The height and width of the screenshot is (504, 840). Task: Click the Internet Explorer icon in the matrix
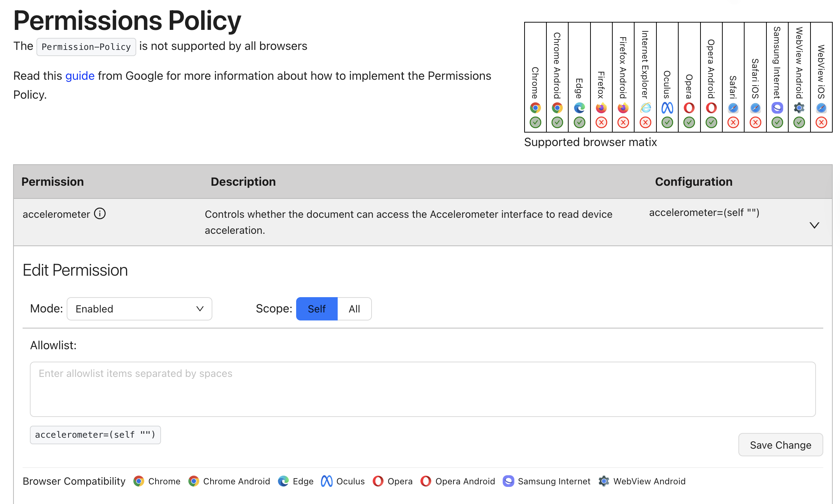[645, 108]
